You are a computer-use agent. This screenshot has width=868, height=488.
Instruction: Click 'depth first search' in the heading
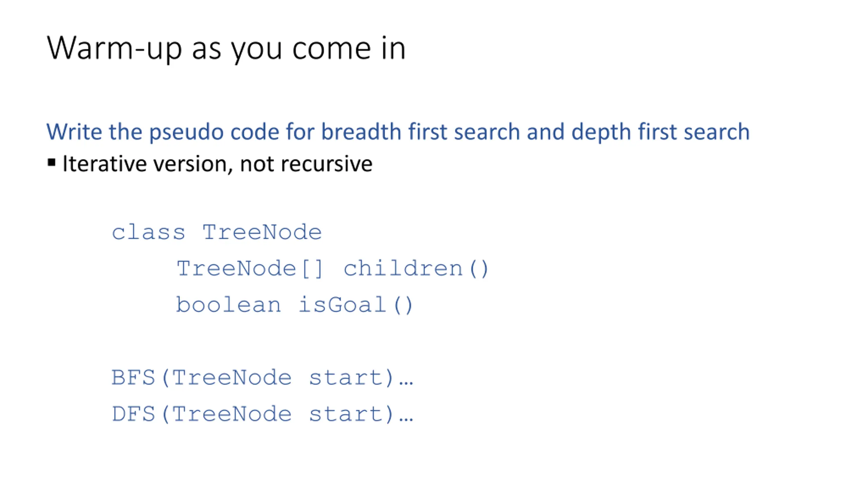pos(660,132)
